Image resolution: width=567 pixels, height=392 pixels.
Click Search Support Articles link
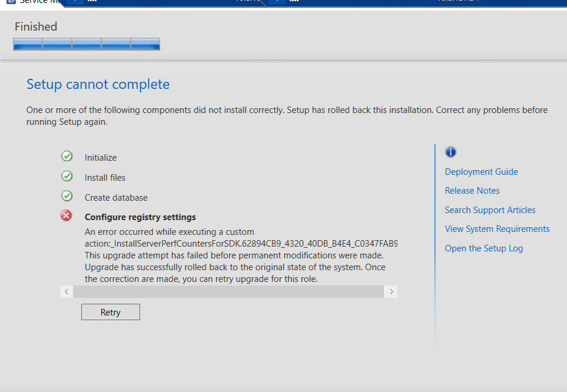click(x=490, y=210)
